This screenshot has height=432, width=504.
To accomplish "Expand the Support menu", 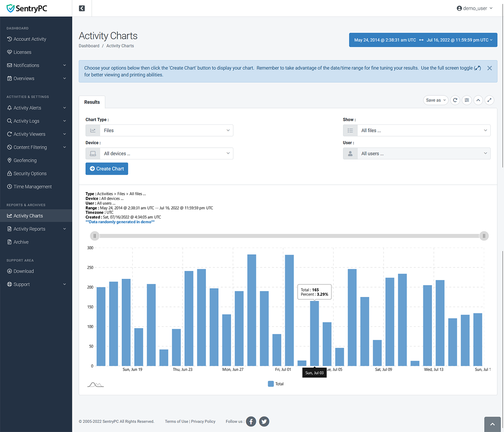I will [36, 284].
